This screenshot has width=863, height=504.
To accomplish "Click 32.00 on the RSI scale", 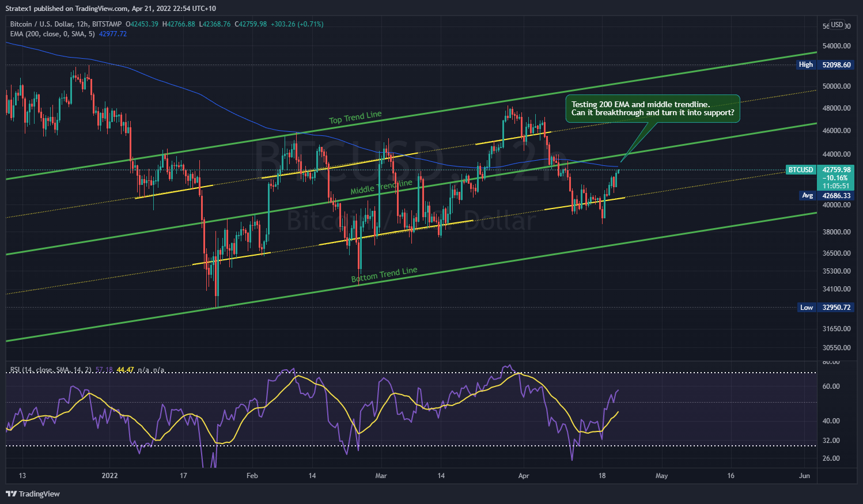I will 831,441.
